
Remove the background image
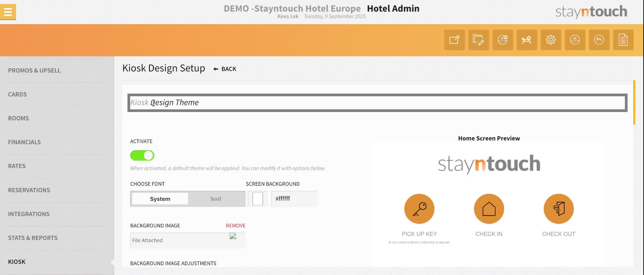tap(235, 226)
